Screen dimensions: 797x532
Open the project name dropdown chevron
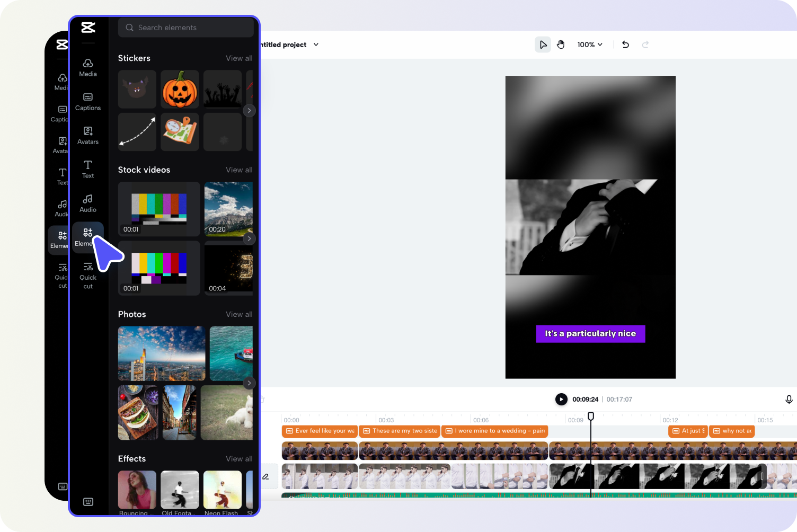pyautogui.click(x=316, y=45)
